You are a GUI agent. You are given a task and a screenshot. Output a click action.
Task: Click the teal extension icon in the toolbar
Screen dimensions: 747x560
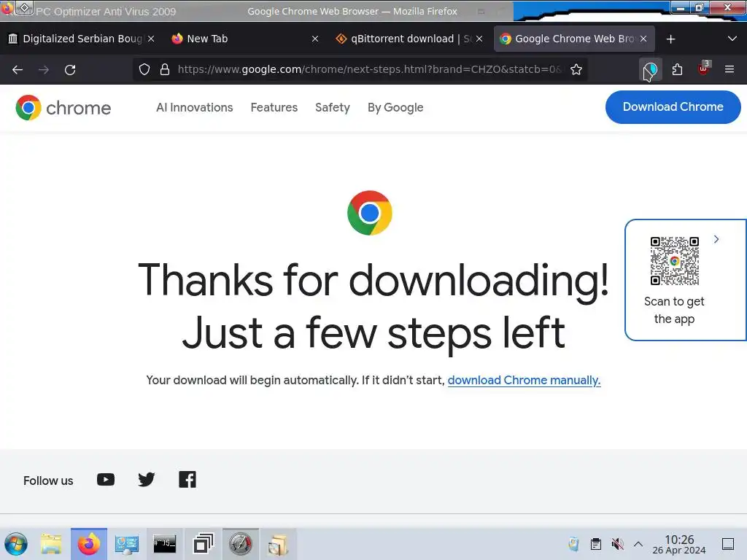pyautogui.click(x=650, y=70)
